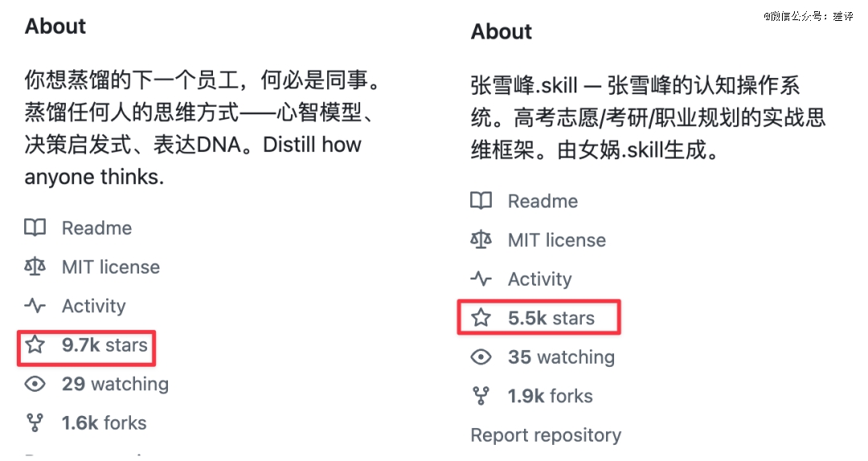Click the scale icon beside left MIT license
Image resolution: width=868 pixels, height=461 pixels.
35,267
